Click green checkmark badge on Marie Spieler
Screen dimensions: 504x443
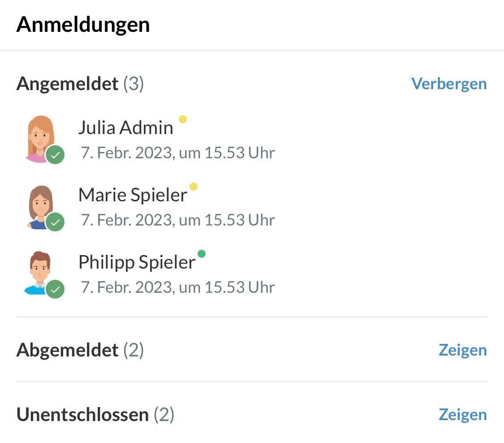(55, 222)
